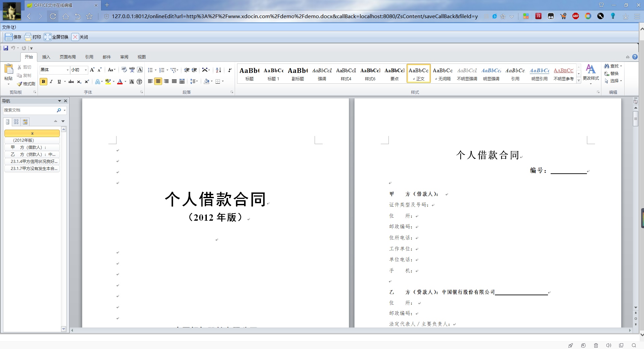Open the font name dropdown 黑体
The image size is (644, 349).
tap(67, 70)
